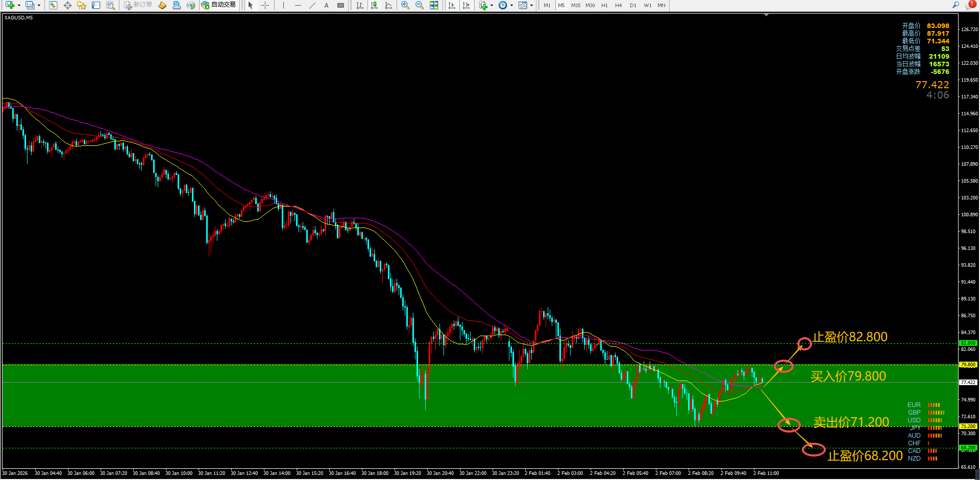Switch chart to candlestick display
The height and width of the screenshot is (480, 980).
[374, 5]
